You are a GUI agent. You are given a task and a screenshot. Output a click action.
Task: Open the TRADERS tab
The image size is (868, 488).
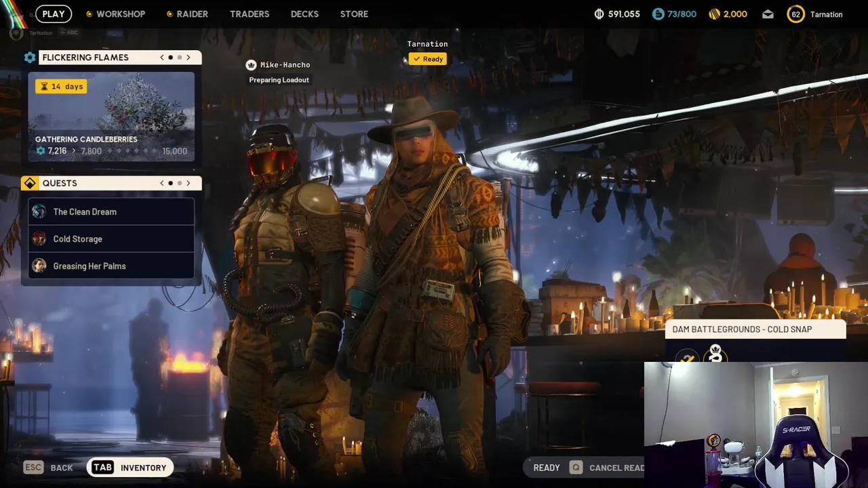click(x=250, y=14)
